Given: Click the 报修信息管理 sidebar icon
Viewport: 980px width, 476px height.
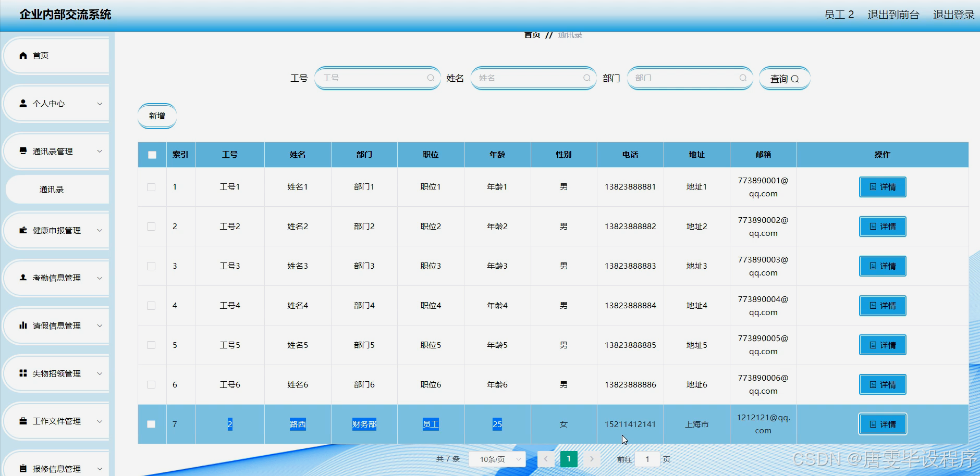Looking at the screenshot, I should pos(23,469).
